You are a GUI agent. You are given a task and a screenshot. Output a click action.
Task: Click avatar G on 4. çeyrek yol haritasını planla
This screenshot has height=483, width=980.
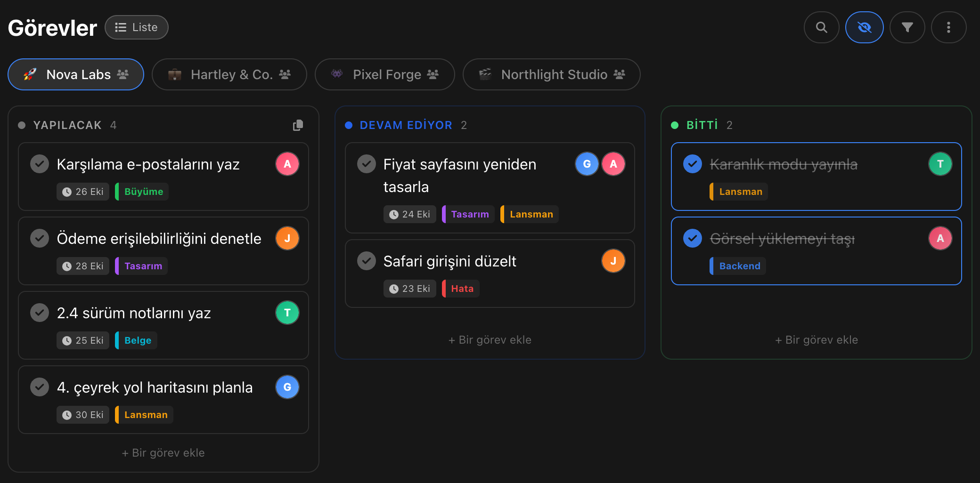tap(287, 387)
